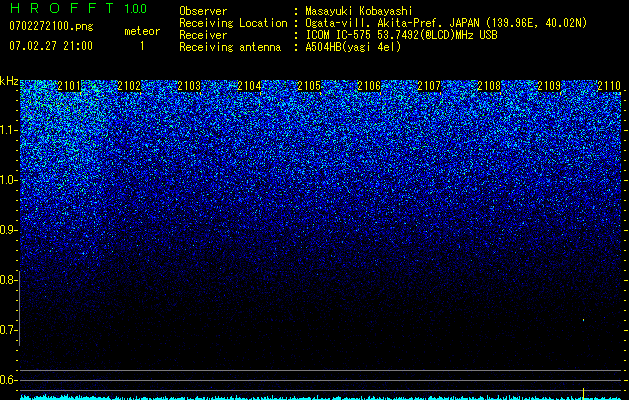This screenshot has height=400, width=629.
Task: Click the Ogata-vill. Akita-Pref. JAPAN location text
Action: tap(446, 23)
